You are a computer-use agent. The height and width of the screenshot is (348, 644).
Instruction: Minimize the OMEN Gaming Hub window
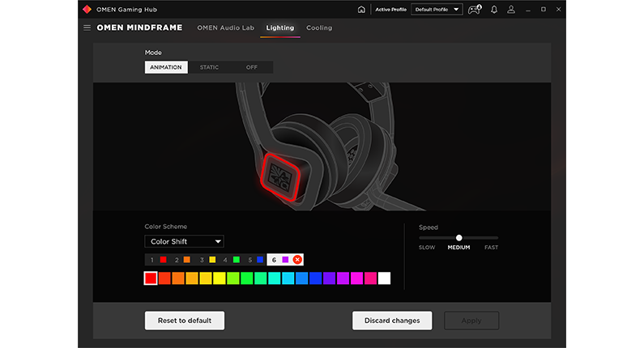(528, 10)
